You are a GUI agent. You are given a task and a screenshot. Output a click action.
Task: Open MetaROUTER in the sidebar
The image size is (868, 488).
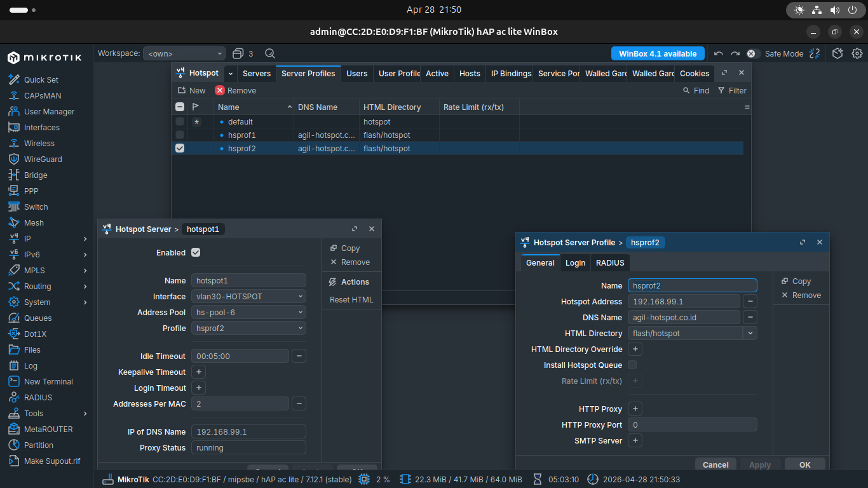click(x=48, y=430)
